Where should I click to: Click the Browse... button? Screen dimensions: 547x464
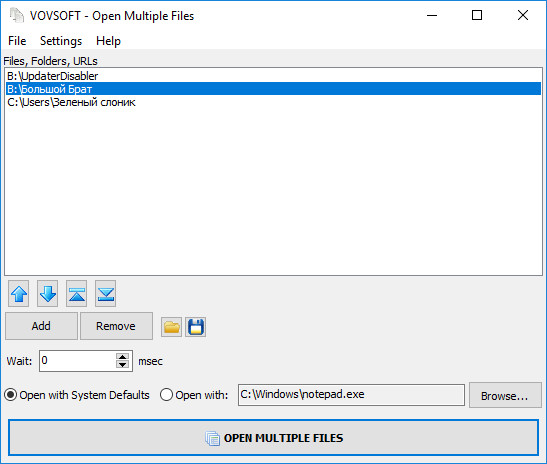point(505,395)
